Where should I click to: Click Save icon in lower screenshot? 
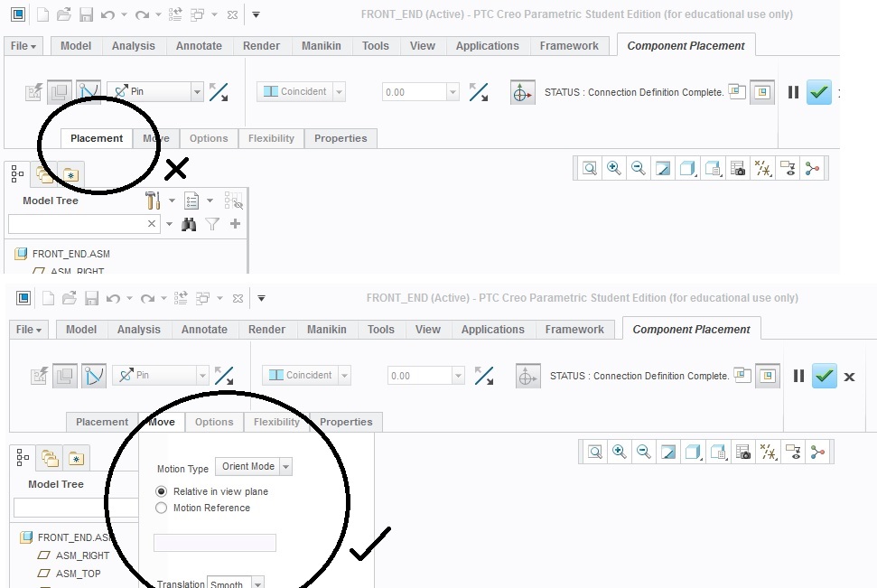pos(92,298)
